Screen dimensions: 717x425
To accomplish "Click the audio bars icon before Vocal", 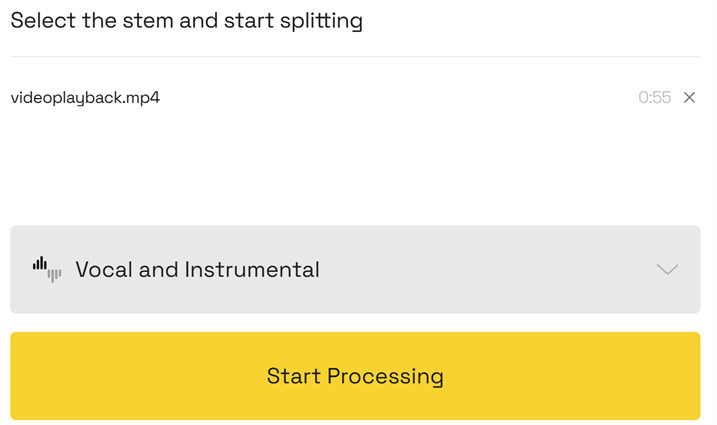I will (46, 269).
